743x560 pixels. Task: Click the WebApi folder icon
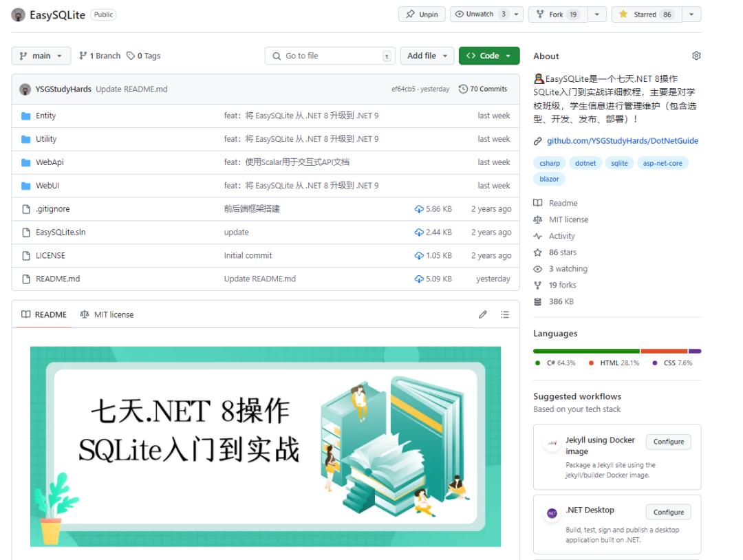26,162
